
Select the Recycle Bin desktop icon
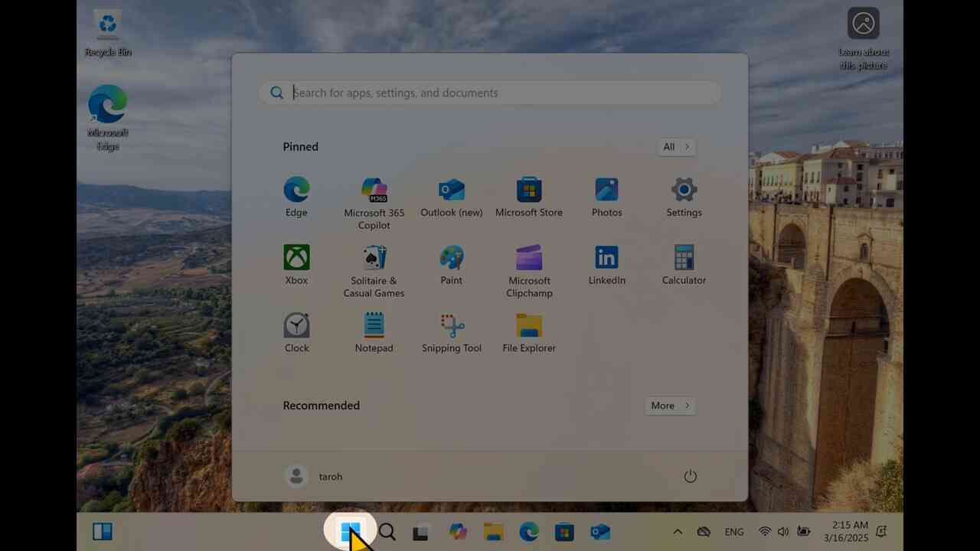point(108,33)
